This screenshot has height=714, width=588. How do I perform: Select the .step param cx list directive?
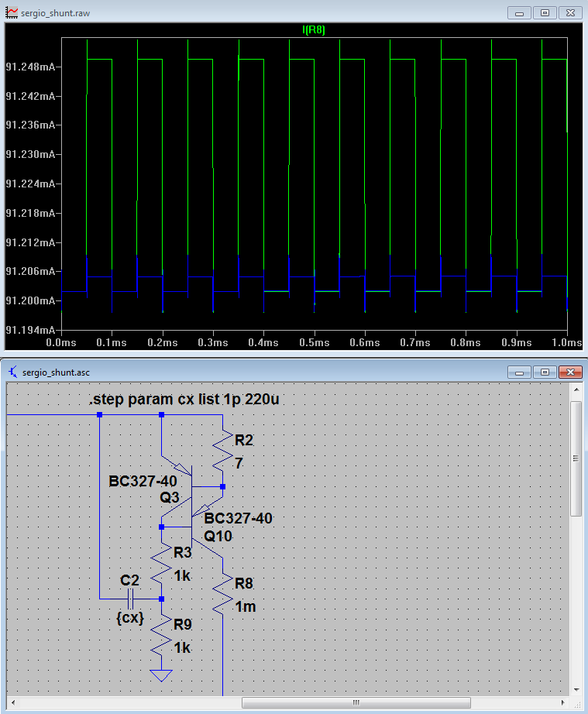[184, 400]
